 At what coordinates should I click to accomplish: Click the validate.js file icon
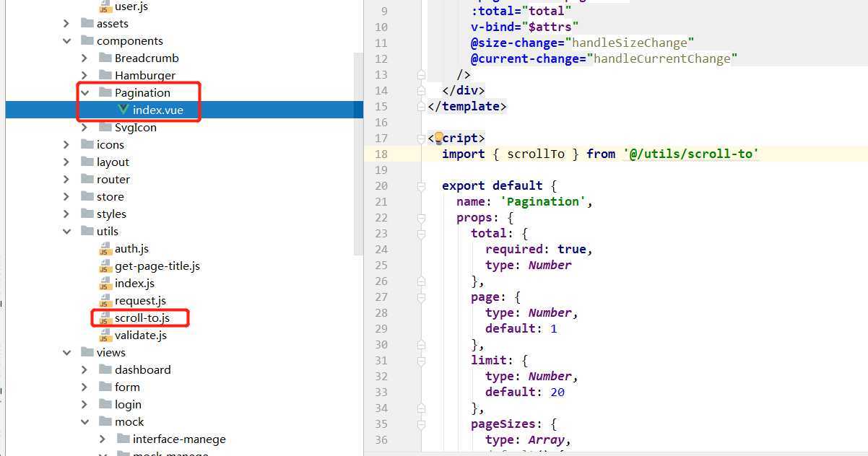coord(105,336)
